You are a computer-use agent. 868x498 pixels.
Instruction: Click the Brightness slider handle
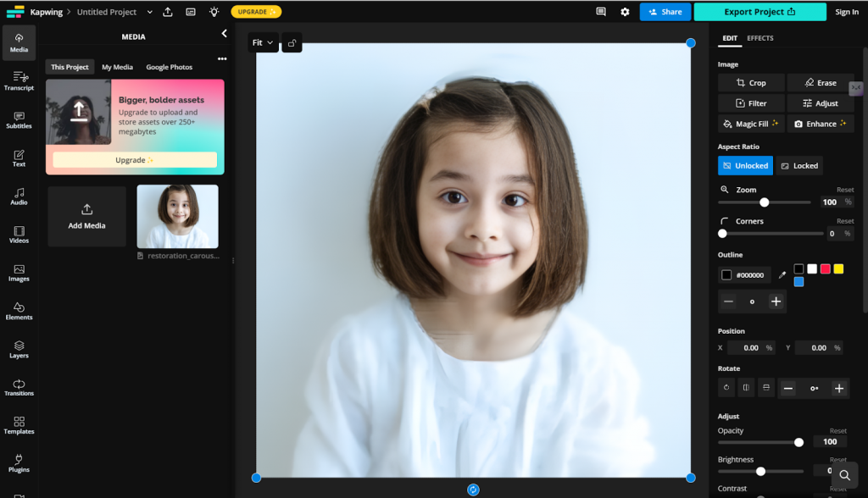(x=760, y=472)
